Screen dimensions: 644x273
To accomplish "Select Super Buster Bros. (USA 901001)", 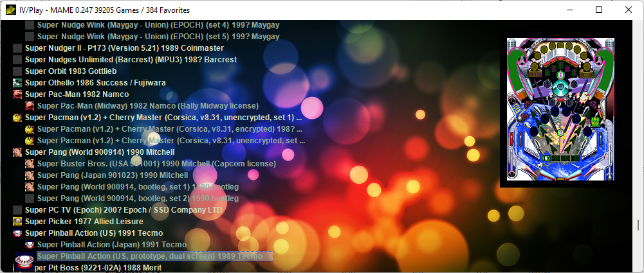I will click(x=156, y=164).
